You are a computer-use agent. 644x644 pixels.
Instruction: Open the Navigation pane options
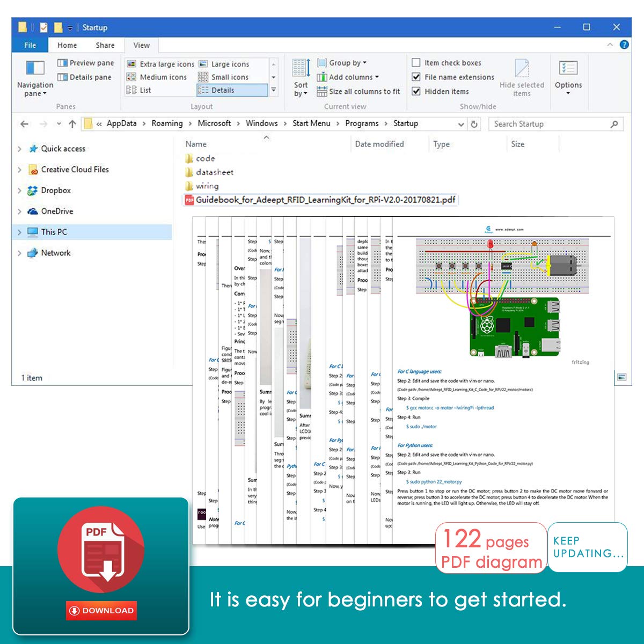coord(35,78)
